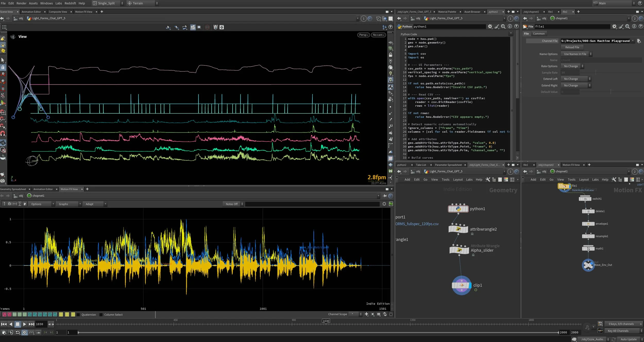644x342 pixels.
Task: Switch to the Common tab in file1 parameters
Action: click(x=538, y=34)
